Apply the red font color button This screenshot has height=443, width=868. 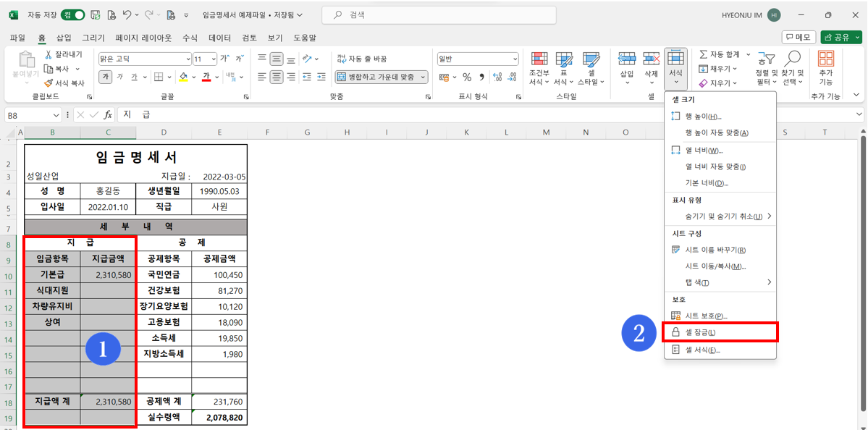point(206,77)
